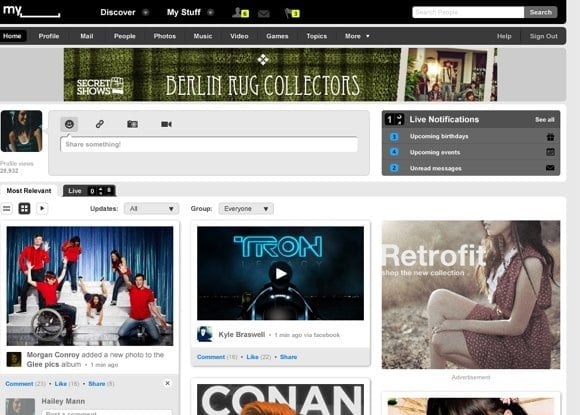Image resolution: width=580 pixels, height=415 pixels.
Task: Open the Video menu item
Action: click(239, 36)
